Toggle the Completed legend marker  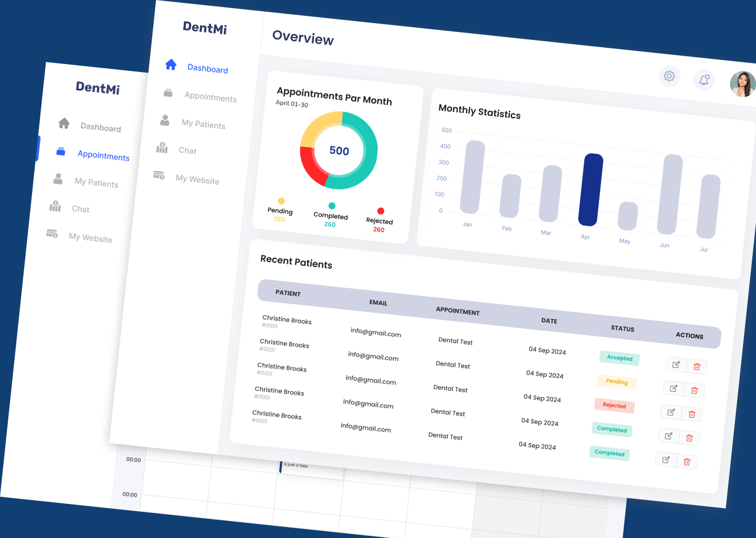tap(331, 206)
